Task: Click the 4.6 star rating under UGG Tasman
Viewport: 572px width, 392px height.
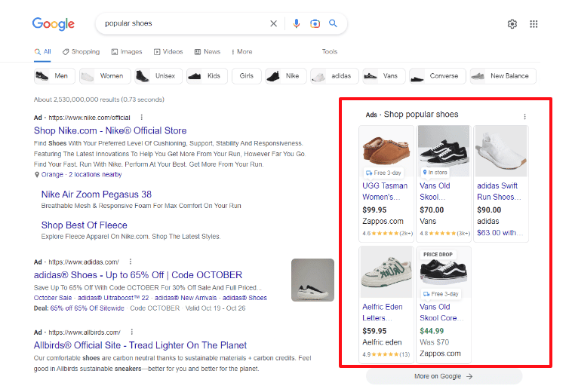Action: [x=387, y=233]
